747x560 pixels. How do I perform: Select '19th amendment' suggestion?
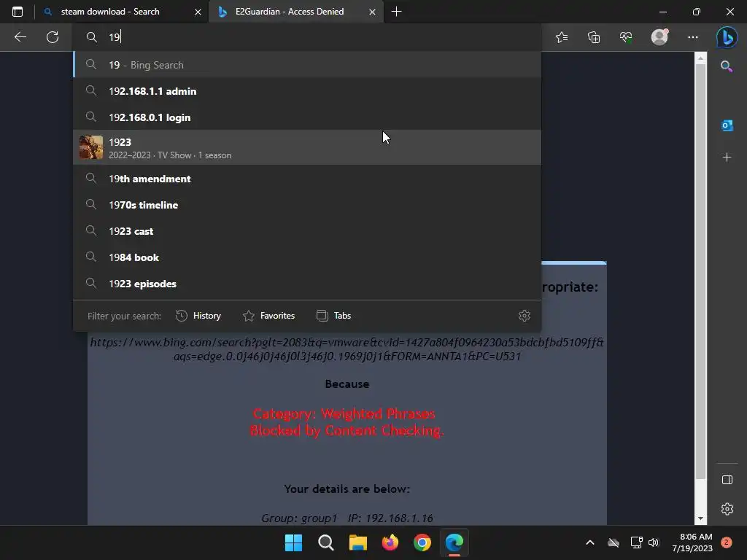pos(307,179)
